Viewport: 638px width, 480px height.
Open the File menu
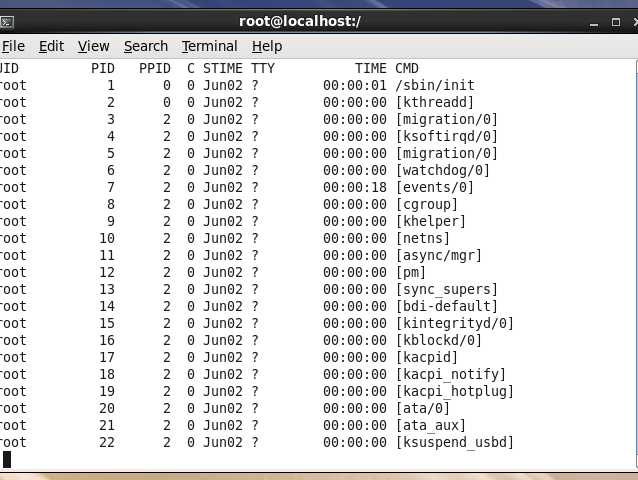[13, 46]
